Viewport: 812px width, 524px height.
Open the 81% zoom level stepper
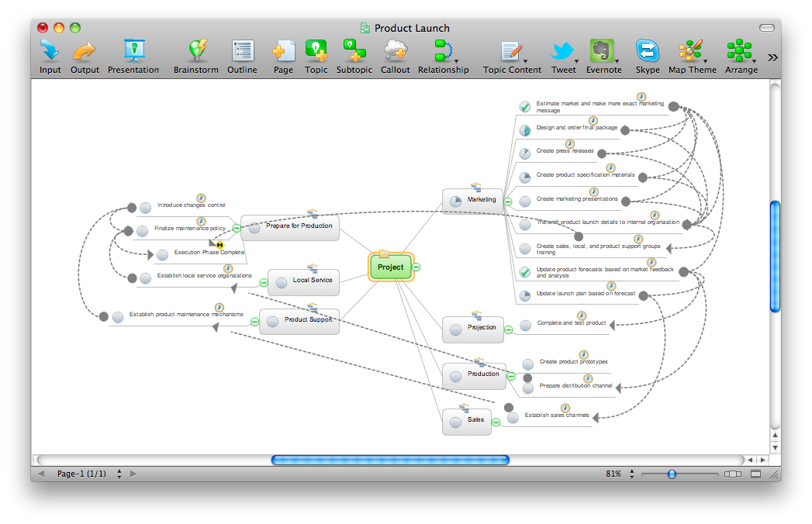pos(632,474)
